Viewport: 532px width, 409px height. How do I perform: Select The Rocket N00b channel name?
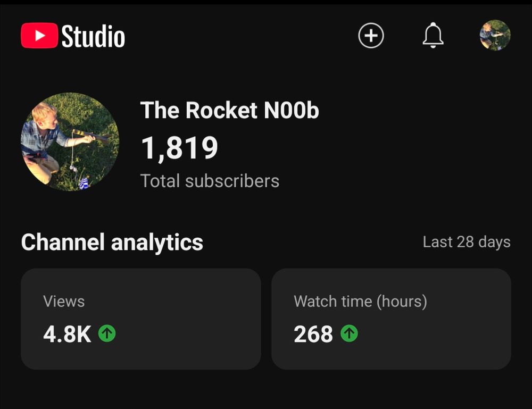click(230, 110)
